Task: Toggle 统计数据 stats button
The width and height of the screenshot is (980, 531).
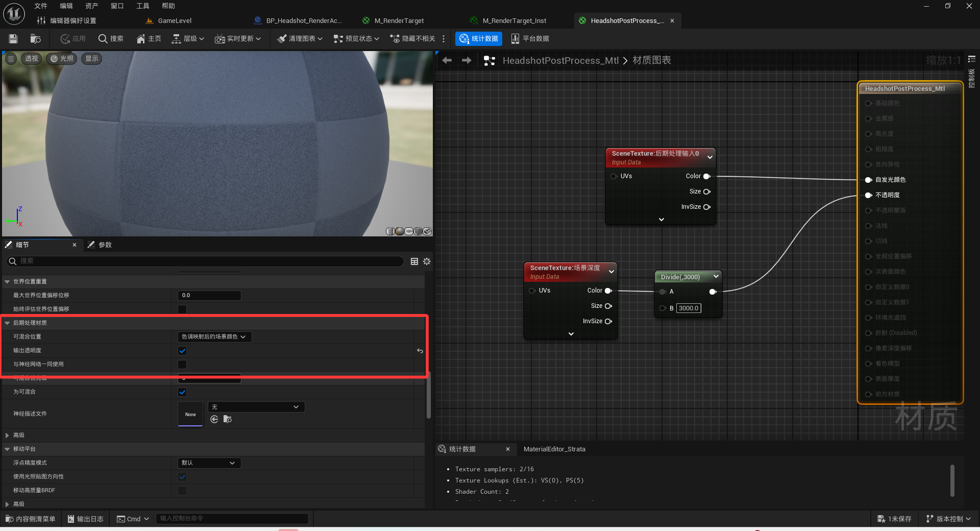Action: 479,39
